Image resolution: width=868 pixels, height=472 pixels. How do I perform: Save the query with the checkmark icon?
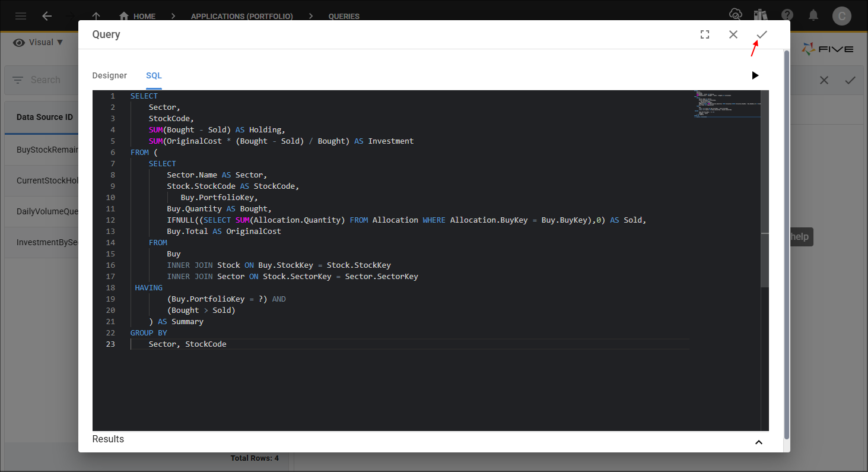click(762, 34)
